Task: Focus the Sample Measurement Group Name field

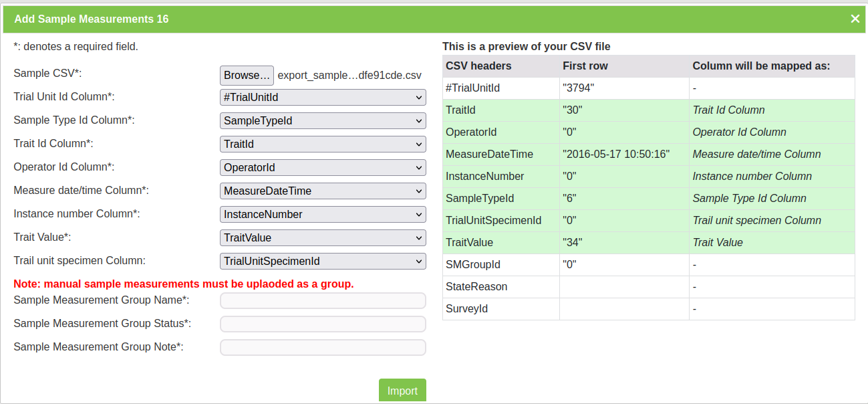Action: tap(323, 300)
